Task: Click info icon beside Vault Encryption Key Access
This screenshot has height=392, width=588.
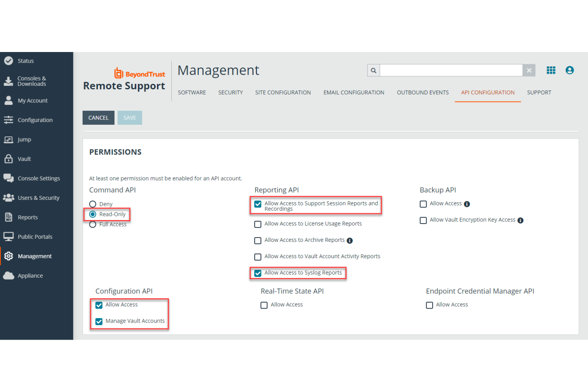Action: coord(520,220)
